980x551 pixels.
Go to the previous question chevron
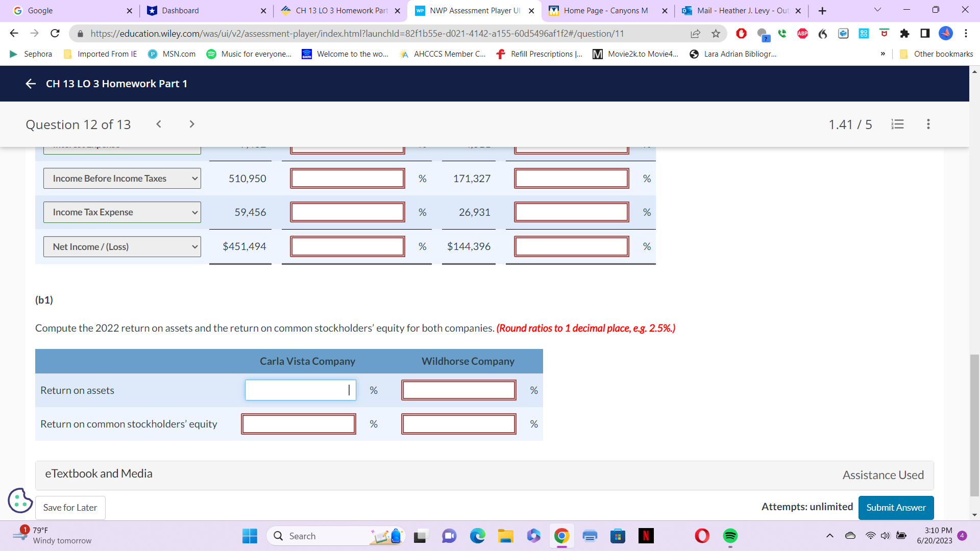159,124
